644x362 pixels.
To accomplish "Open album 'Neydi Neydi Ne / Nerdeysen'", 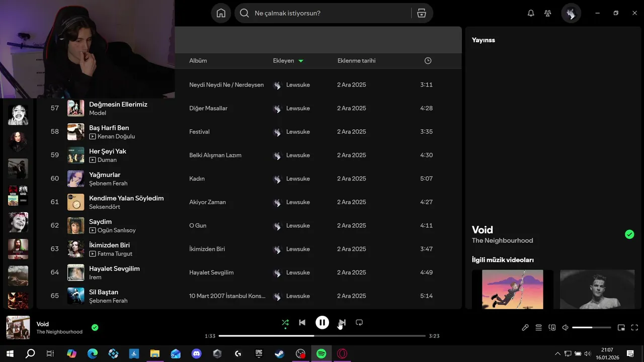I will 226,85.
